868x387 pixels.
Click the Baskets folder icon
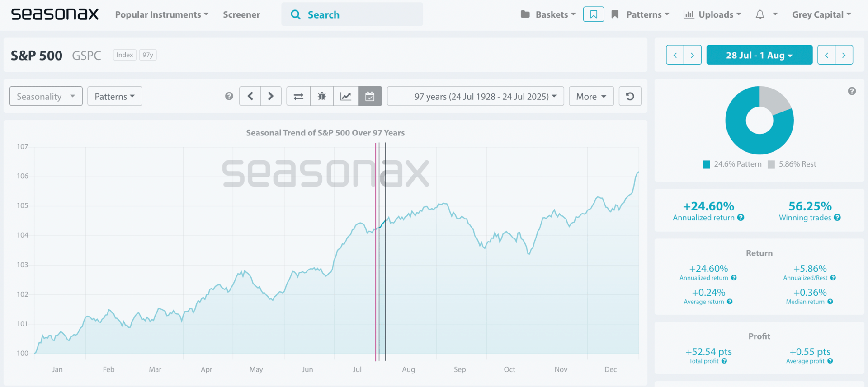click(x=525, y=14)
